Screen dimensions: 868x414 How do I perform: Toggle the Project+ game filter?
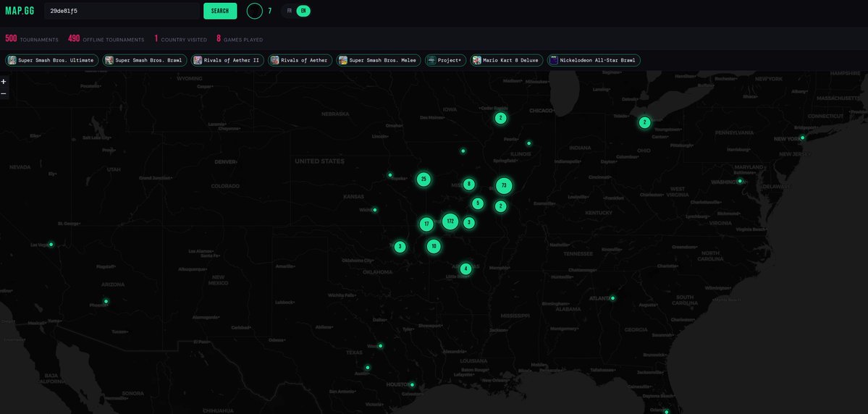tap(446, 60)
